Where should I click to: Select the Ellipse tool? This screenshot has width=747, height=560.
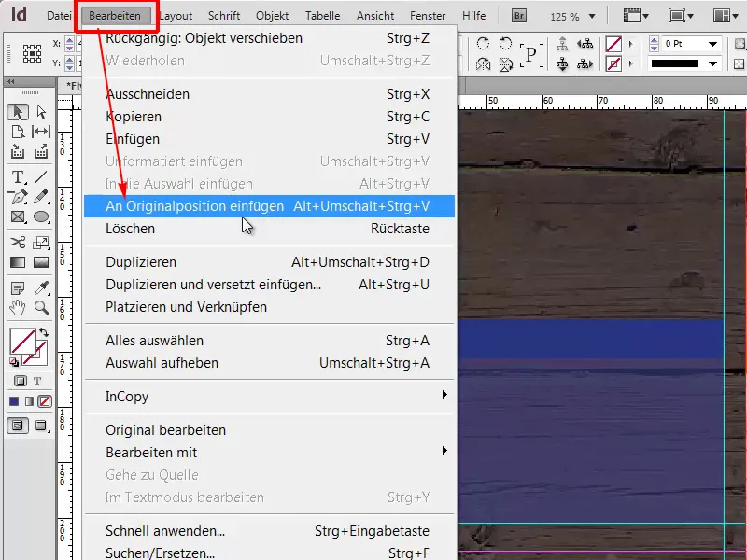(41, 217)
